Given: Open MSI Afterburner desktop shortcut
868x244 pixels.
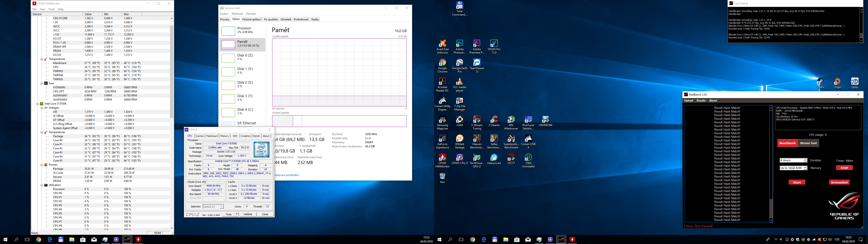Looking at the screenshot, I should click(511, 120).
